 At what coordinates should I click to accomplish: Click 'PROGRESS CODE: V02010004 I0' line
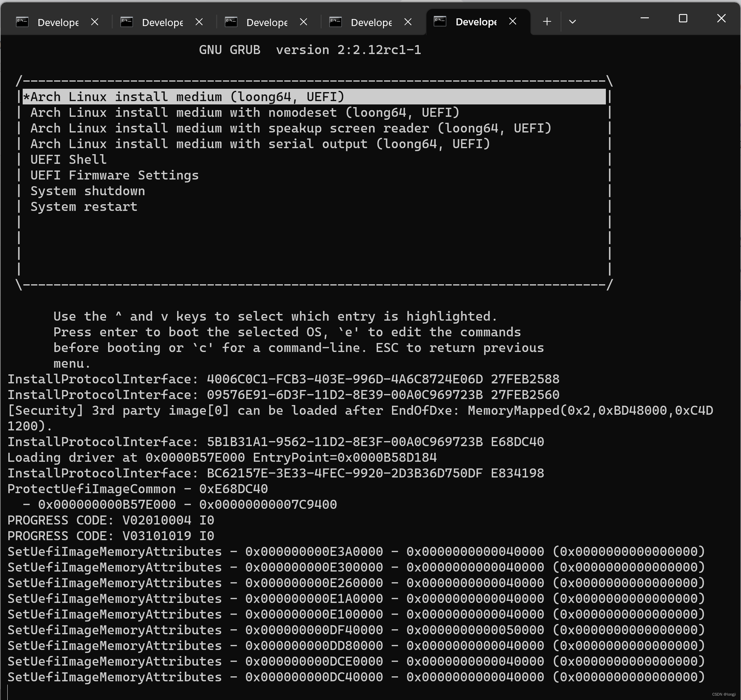pos(111,520)
